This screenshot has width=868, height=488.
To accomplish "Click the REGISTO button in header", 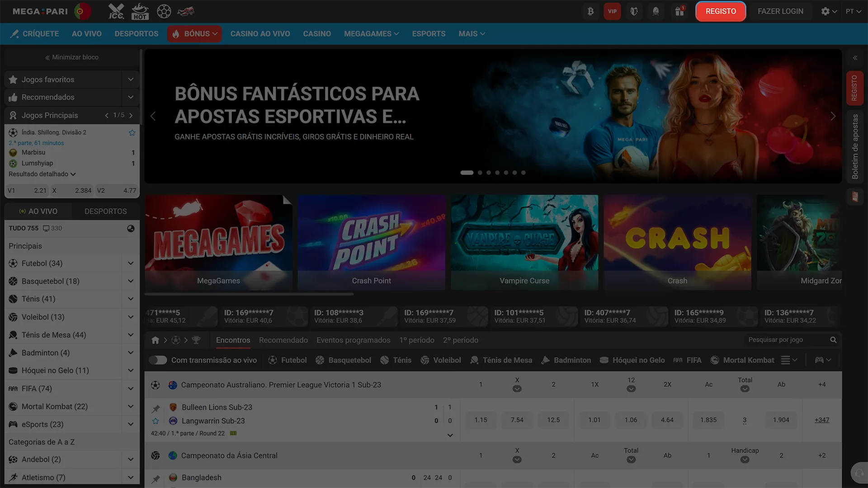I will [x=721, y=11].
